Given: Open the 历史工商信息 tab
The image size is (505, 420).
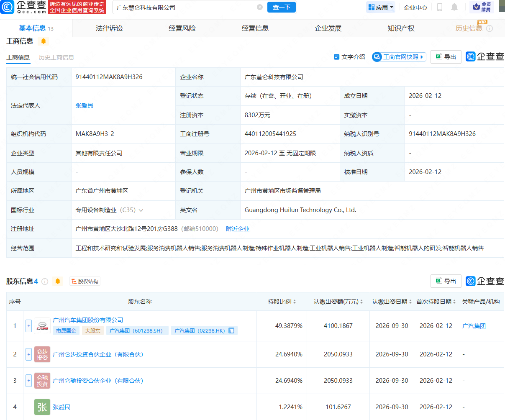Looking at the screenshot, I should point(56,57).
